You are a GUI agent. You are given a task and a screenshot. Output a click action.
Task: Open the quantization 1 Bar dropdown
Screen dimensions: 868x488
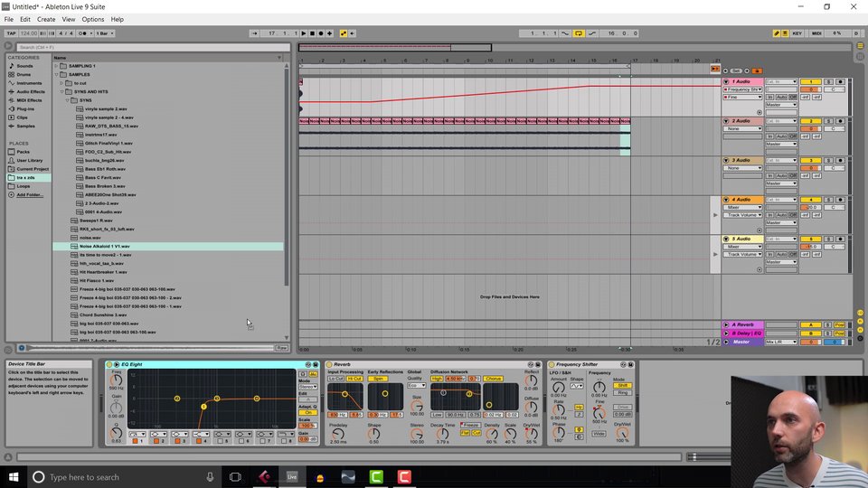[x=105, y=33]
